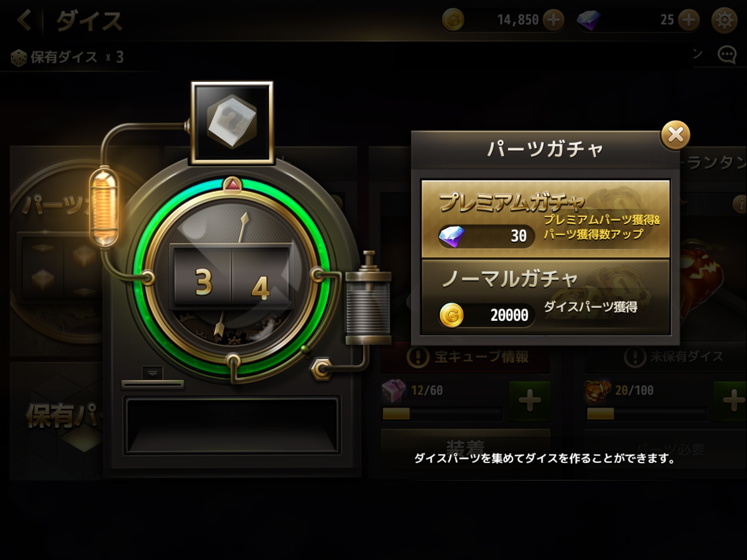747x560 pixels.
Task: Tap the 保有ダイス x 3 dice icon
Action: (19, 58)
